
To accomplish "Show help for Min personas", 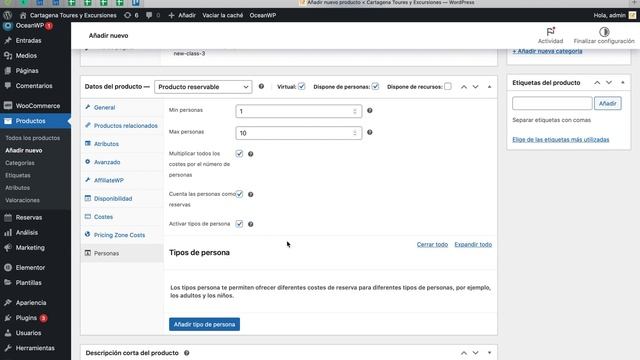I will (370, 110).
